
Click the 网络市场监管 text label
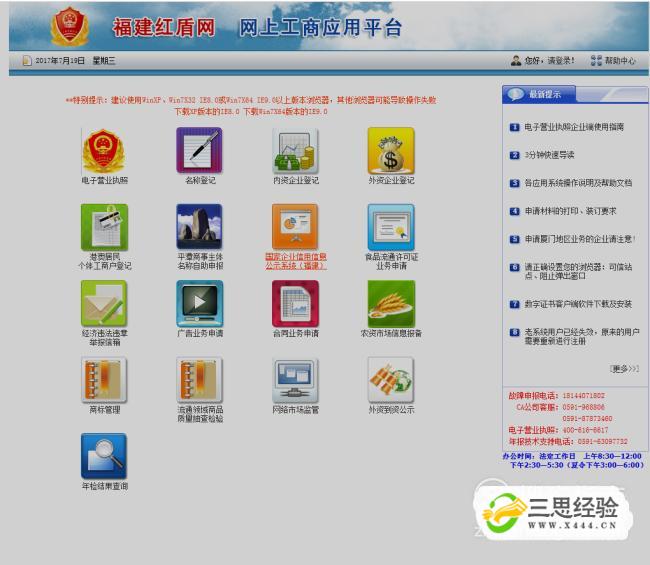pos(296,410)
